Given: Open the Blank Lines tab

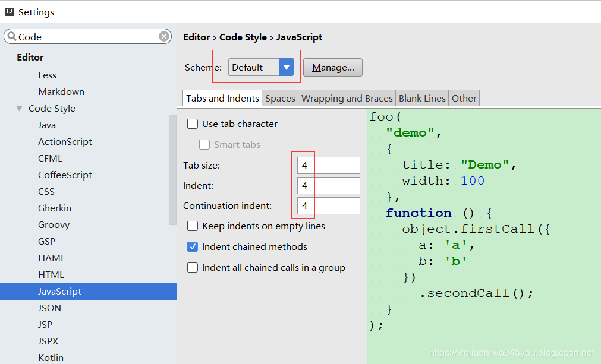Looking at the screenshot, I should [422, 99].
